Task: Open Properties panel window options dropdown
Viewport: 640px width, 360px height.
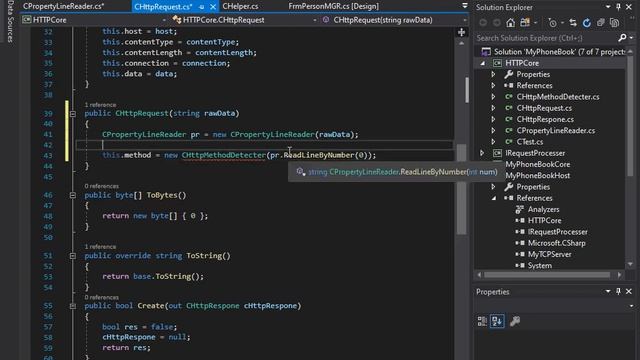Action: pyautogui.click(x=608, y=291)
